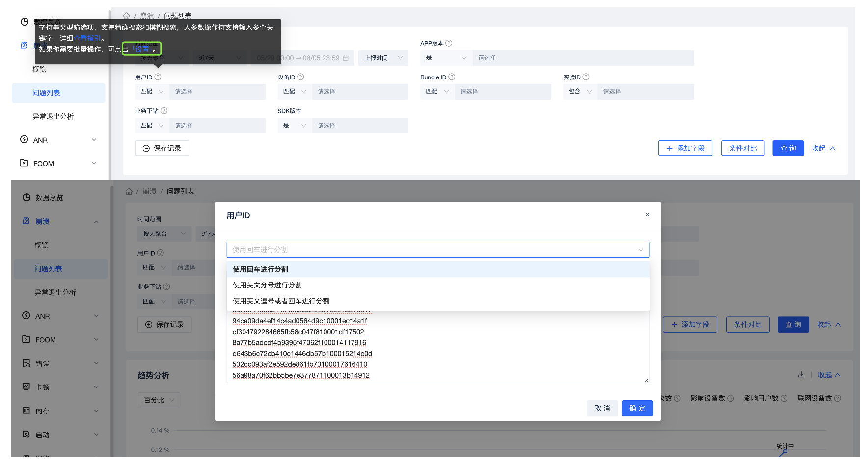Open SDK版本 是 operator dropdown
The width and height of the screenshot is (868, 464).
tap(295, 126)
